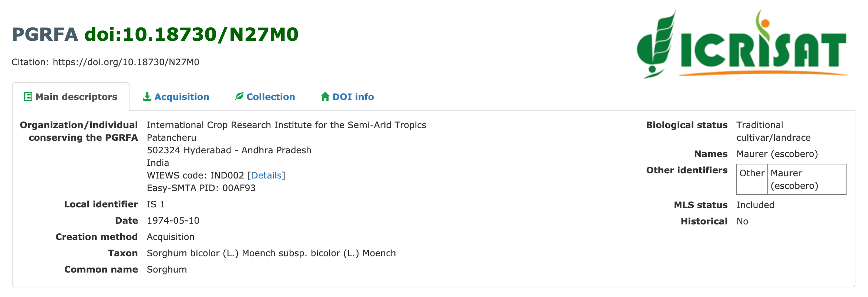Click the leaf icon beside Collection
The image size is (868, 297).
click(x=239, y=97)
